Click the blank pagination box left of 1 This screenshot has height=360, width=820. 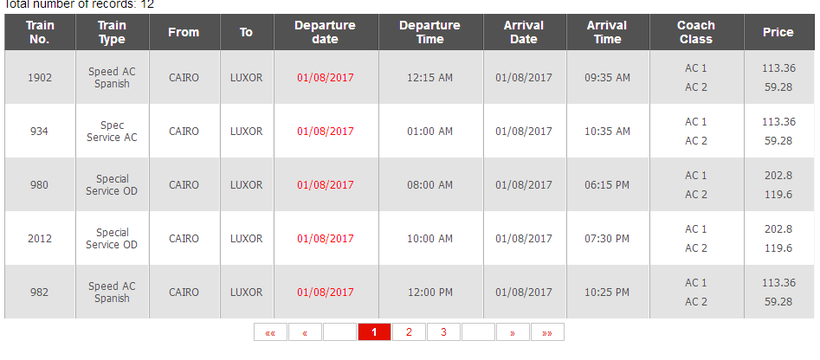coord(340,332)
